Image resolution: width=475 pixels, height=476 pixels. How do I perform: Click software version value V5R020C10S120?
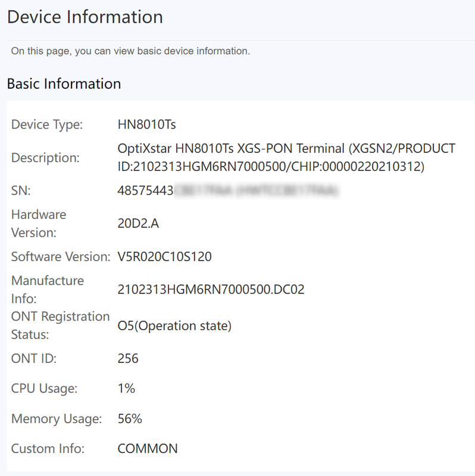(x=165, y=257)
